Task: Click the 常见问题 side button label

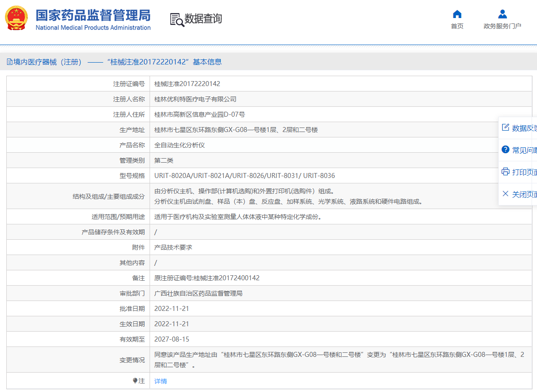Action: pos(524,150)
